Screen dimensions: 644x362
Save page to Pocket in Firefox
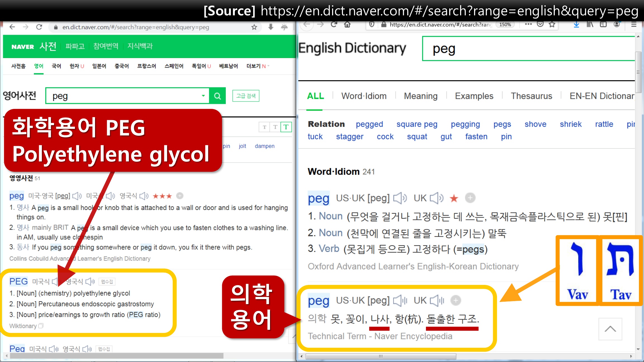click(540, 24)
